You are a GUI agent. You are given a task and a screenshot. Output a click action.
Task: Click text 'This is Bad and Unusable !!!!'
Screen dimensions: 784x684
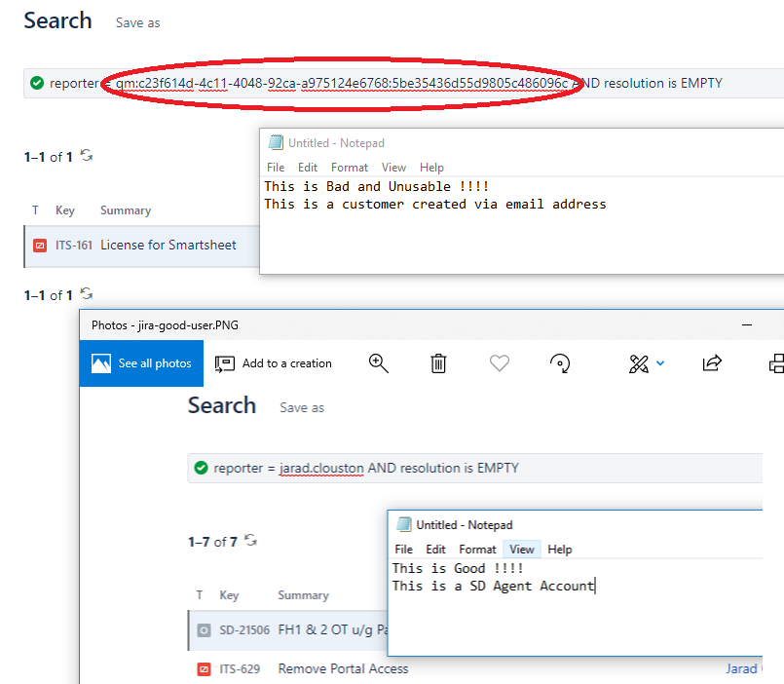tap(377, 187)
